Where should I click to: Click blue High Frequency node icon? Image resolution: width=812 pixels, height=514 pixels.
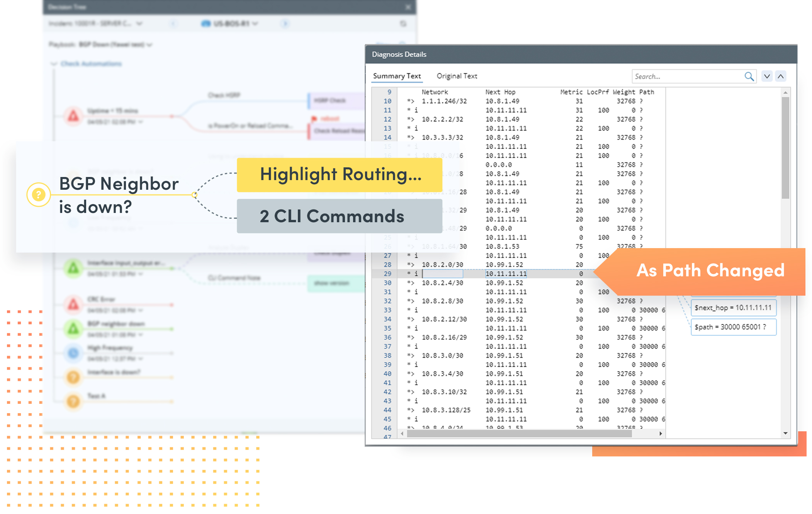point(73,353)
